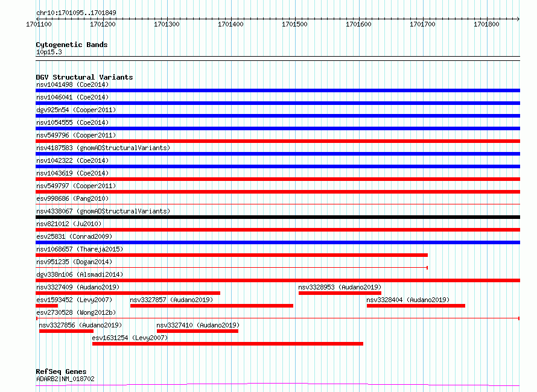Click ruler position 1701800
This screenshot has height=392, width=537.
487,25
